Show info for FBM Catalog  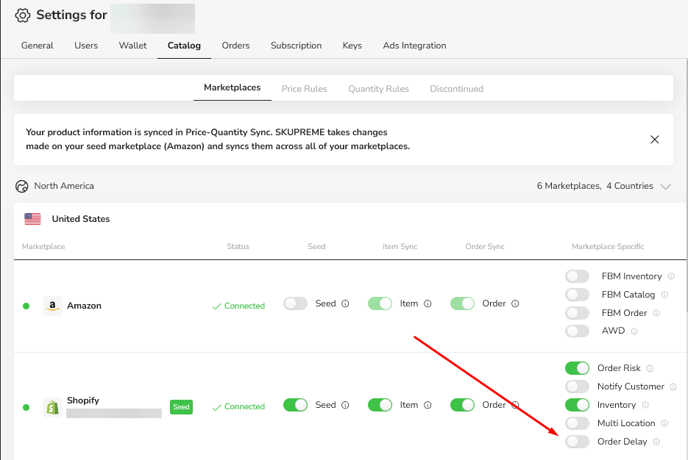664,295
